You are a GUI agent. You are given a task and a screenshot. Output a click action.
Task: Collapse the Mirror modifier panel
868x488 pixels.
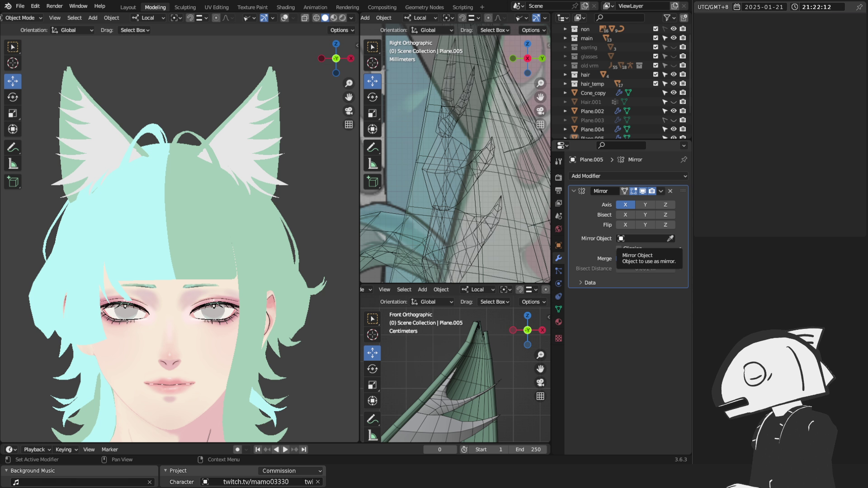(574, 191)
